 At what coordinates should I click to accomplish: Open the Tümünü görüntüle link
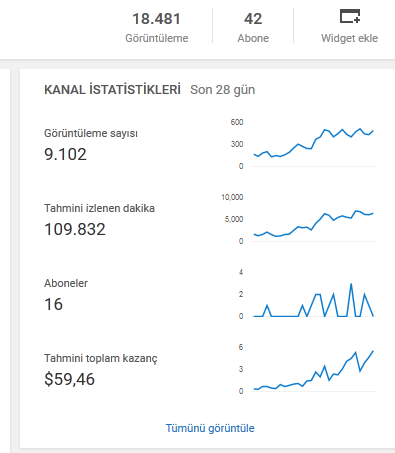210,428
